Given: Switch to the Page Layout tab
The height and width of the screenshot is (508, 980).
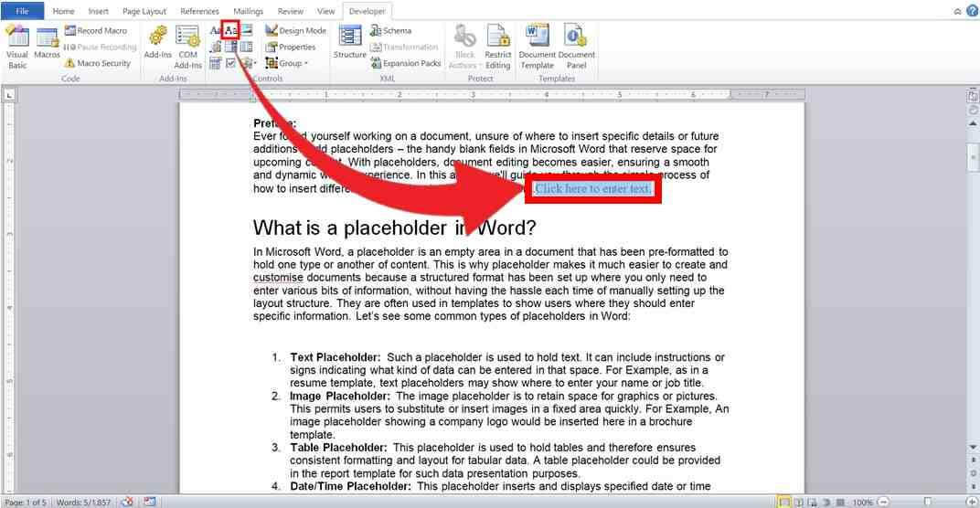Looking at the screenshot, I should click(144, 11).
